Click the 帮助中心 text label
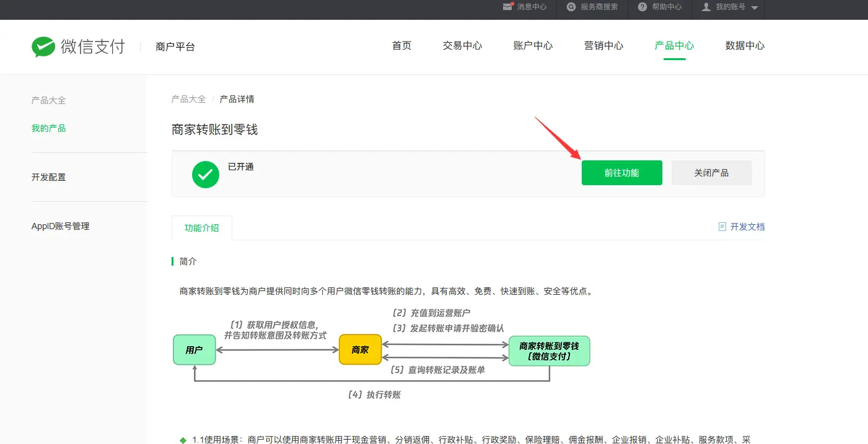Screen dimensions: 868x444 pos(667,7)
